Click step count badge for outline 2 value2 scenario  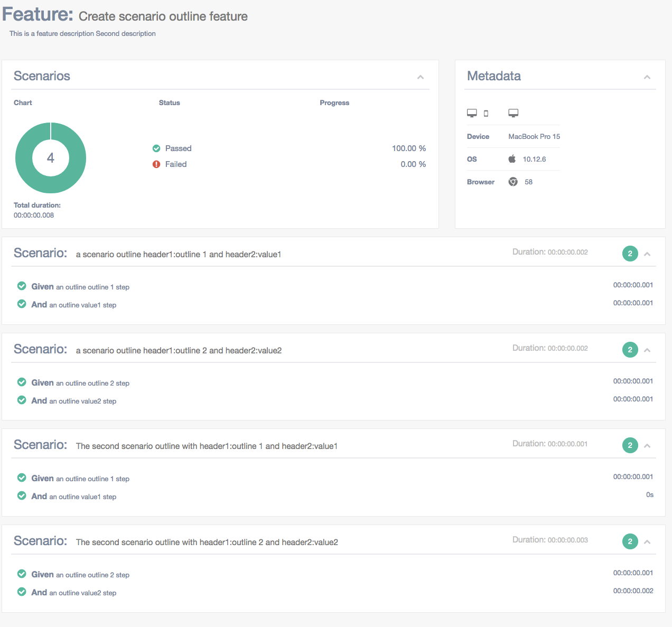[630, 350]
